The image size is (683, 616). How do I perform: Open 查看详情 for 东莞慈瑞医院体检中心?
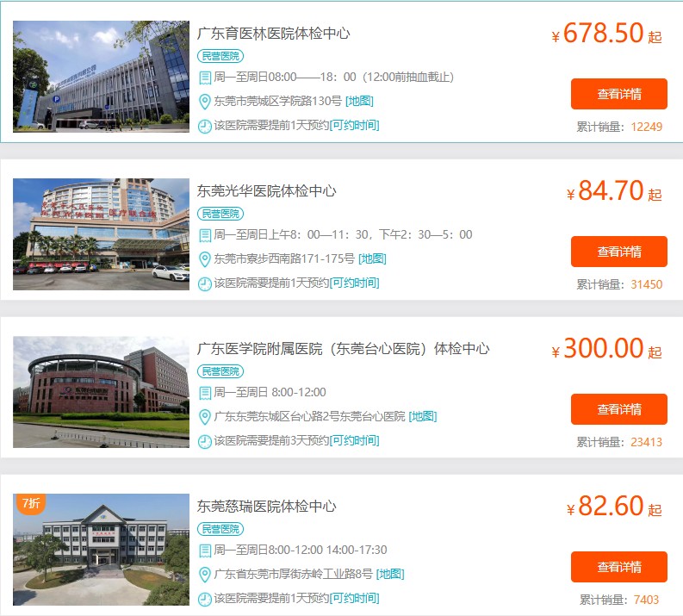pyautogui.click(x=619, y=567)
